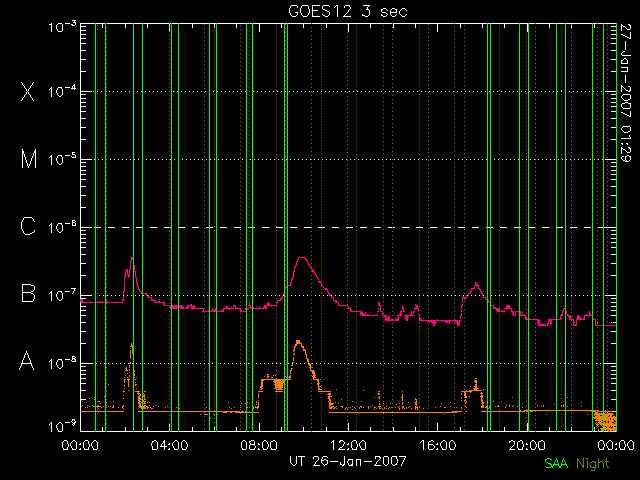The width and height of the screenshot is (640, 480).
Task: Click the orange curve peak near 10:00
Action: (x=298, y=342)
